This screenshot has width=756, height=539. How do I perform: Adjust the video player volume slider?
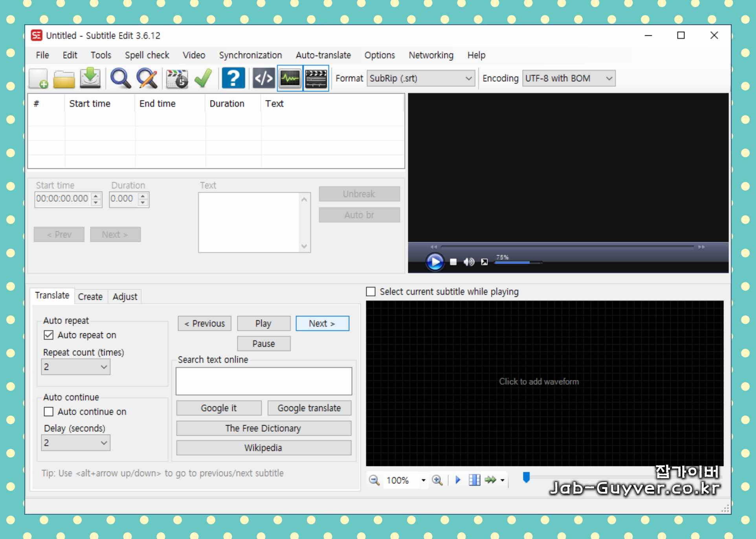518,262
